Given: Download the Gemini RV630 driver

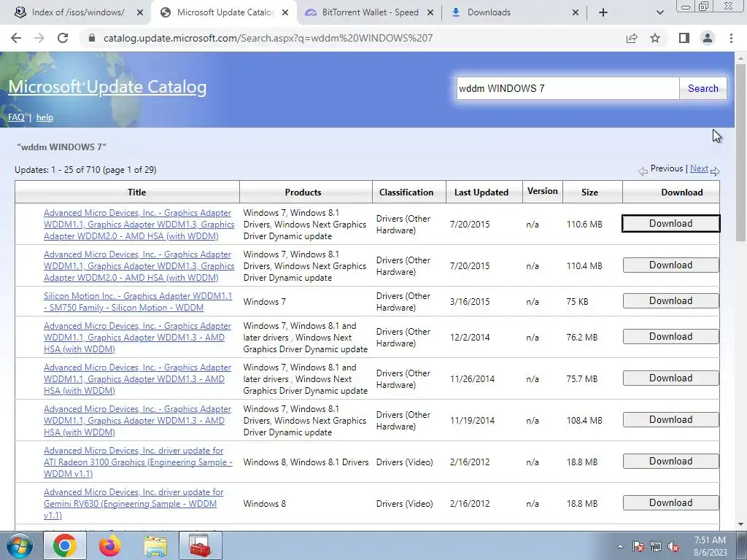Looking at the screenshot, I should [671, 503].
